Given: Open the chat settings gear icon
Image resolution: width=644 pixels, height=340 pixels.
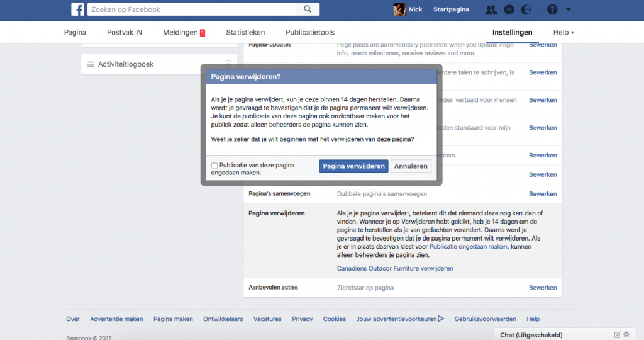Looking at the screenshot, I should point(626,335).
